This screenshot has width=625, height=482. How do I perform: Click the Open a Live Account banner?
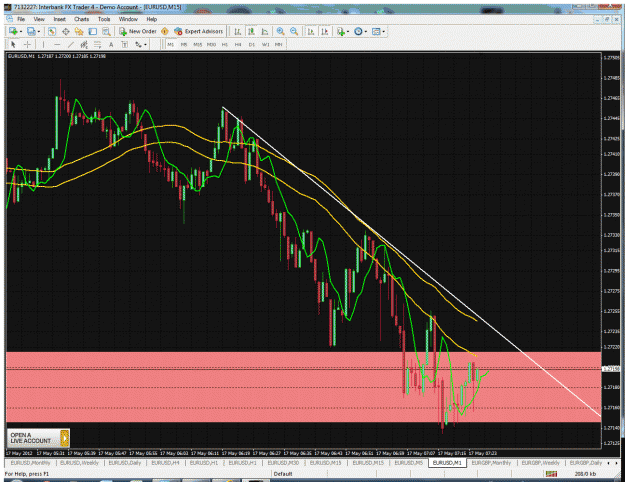pos(38,438)
